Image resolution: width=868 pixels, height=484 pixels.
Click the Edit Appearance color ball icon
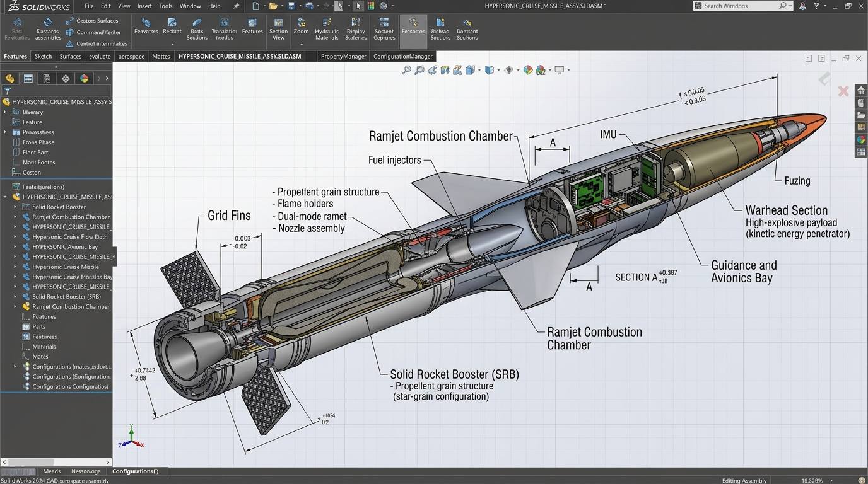527,70
